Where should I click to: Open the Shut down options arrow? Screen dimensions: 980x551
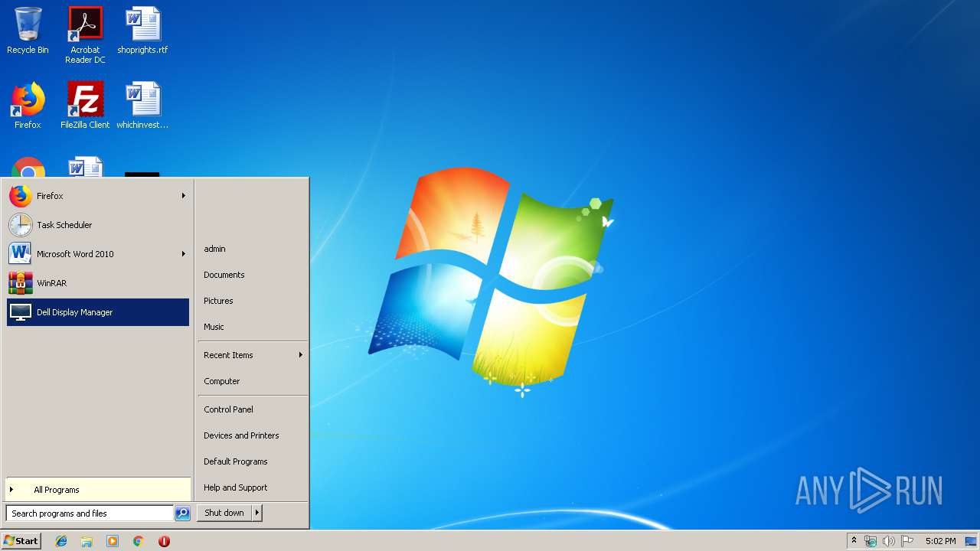[x=257, y=513]
